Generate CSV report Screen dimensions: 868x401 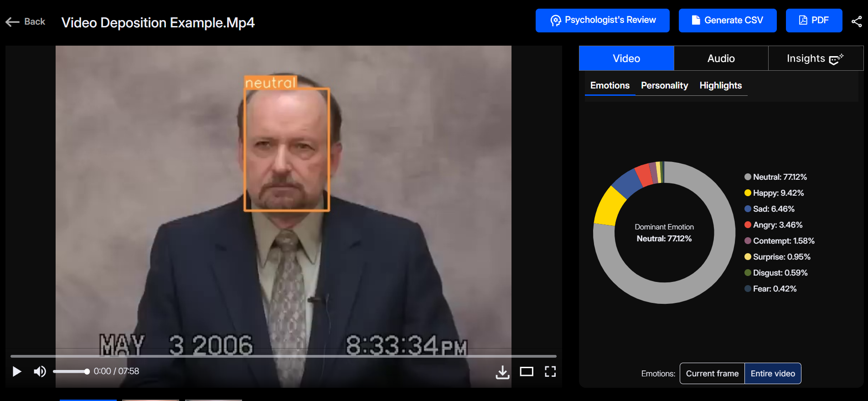coord(727,21)
